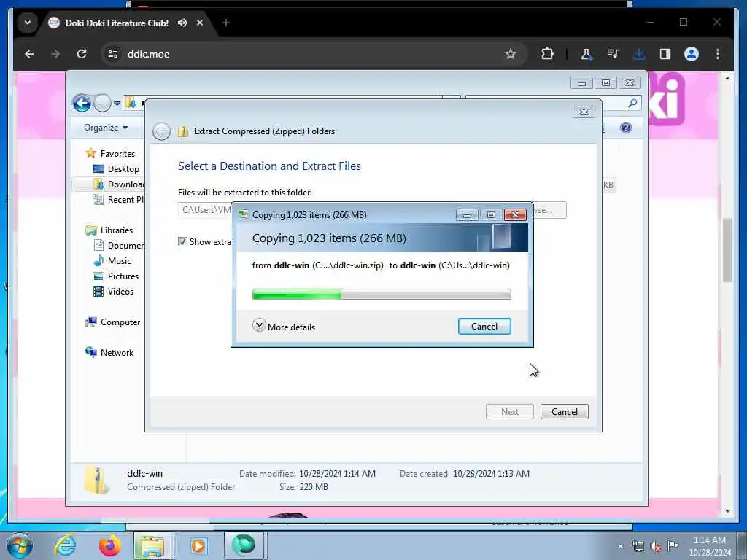Close the Copying 1,023 items dialog
The width and height of the screenshot is (747, 560).
(515, 215)
